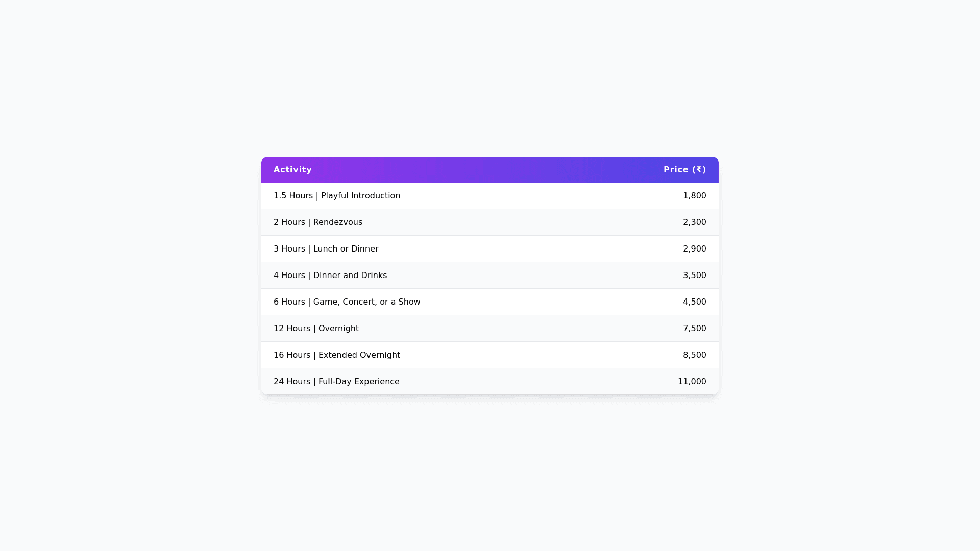Click the 4,500 price value
980x551 pixels.
(x=694, y=302)
